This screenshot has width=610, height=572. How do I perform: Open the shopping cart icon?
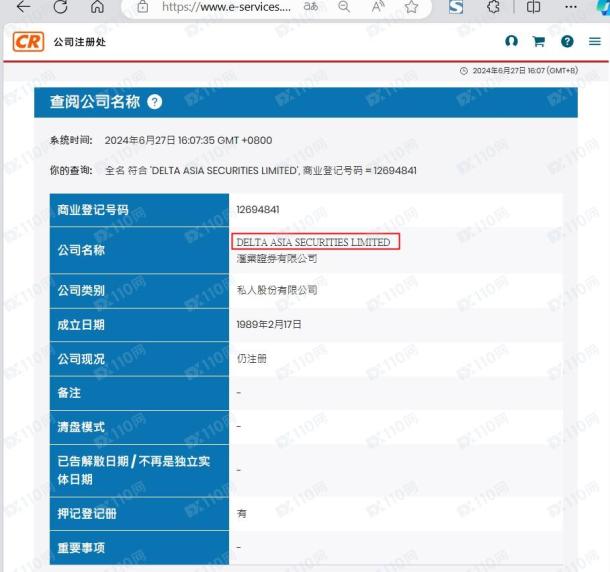coord(539,41)
